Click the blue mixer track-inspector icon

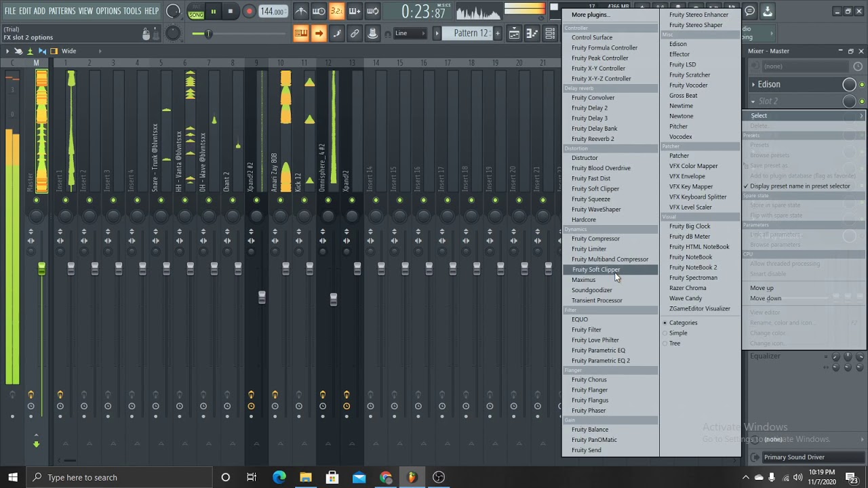(x=42, y=51)
